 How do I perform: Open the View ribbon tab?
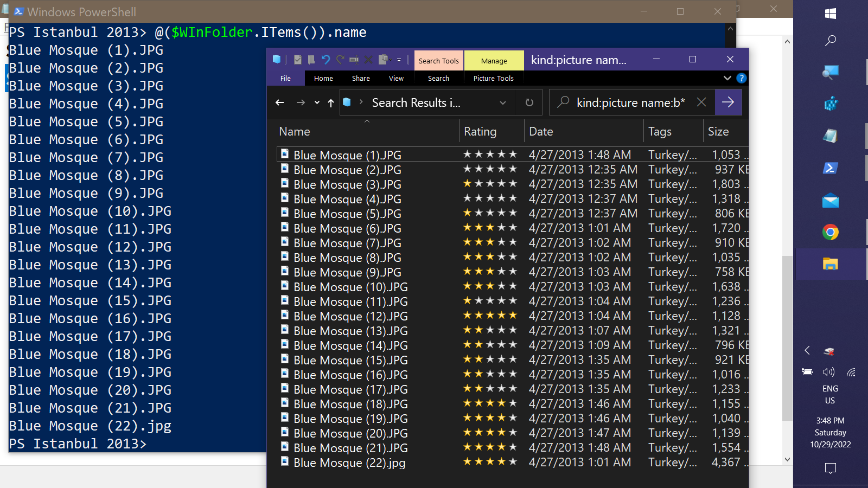click(x=396, y=78)
